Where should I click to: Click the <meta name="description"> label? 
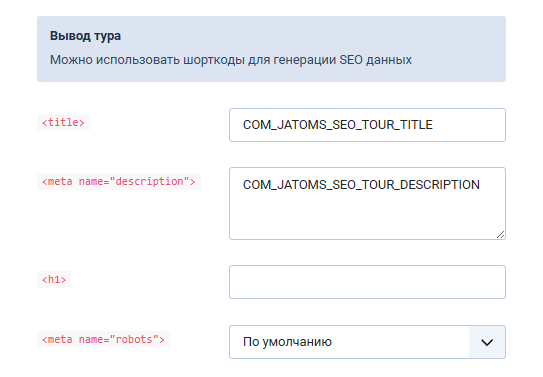tap(119, 181)
